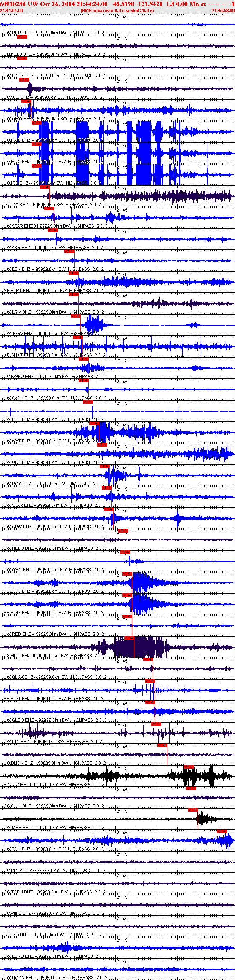Select the UW SVOH EHZ station label
Image resolution: width=235 pixels, height=980 pixels.
[x=55, y=398]
